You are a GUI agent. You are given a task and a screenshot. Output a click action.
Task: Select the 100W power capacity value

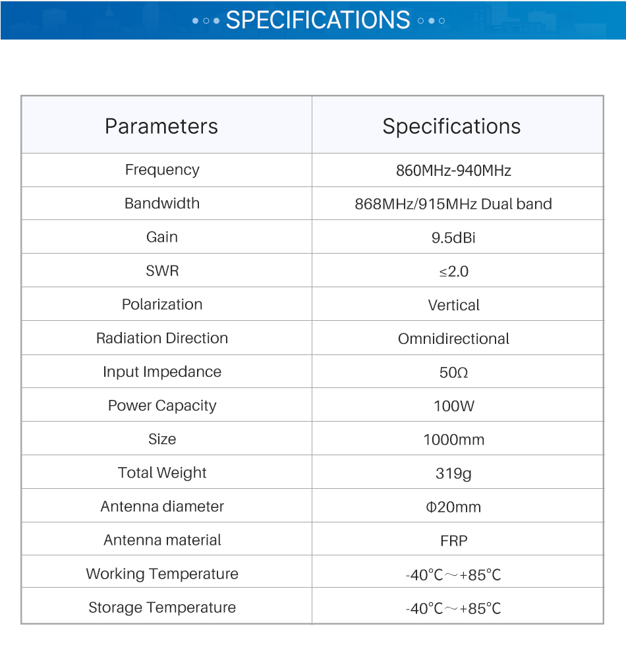pyautogui.click(x=453, y=406)
